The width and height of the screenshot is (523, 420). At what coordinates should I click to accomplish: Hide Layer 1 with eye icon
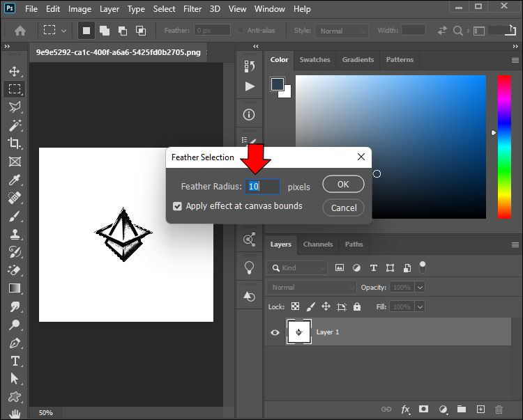point(275,332)
